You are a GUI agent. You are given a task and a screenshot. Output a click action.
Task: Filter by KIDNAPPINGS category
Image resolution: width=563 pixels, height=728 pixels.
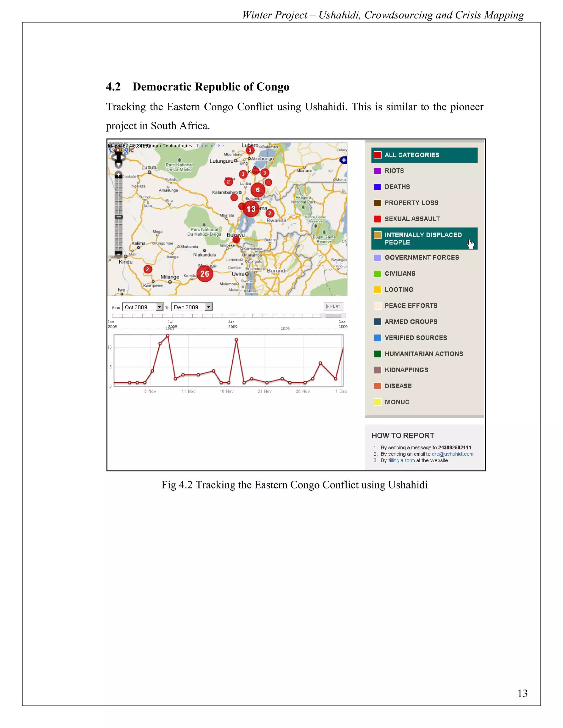424,370
